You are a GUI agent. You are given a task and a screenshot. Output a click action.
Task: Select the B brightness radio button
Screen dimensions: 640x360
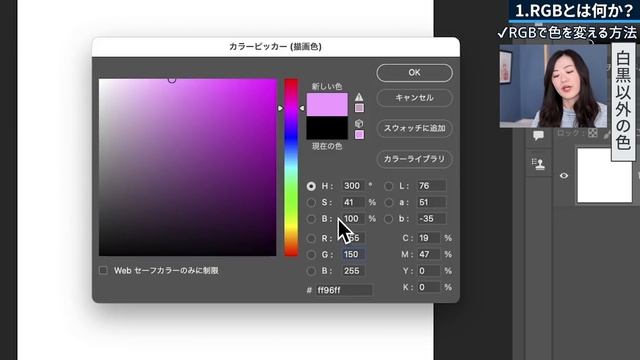[311, 219]
